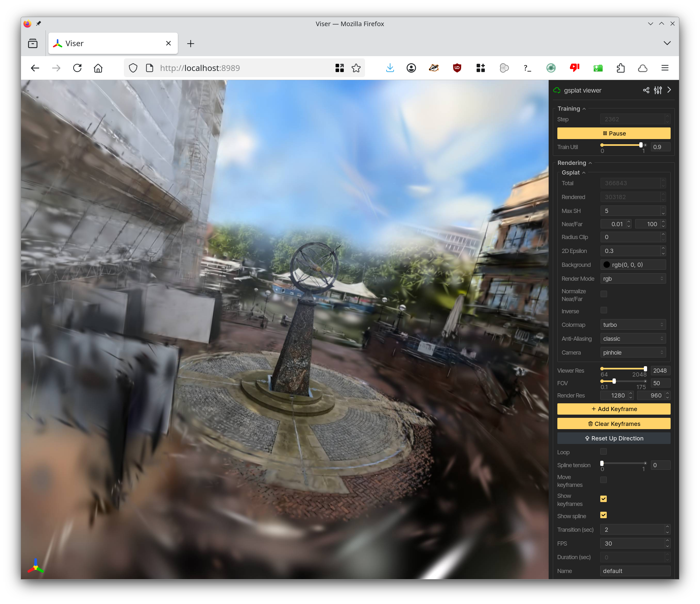Open Firefox downloads
The image size is (700, 604).
390,68
